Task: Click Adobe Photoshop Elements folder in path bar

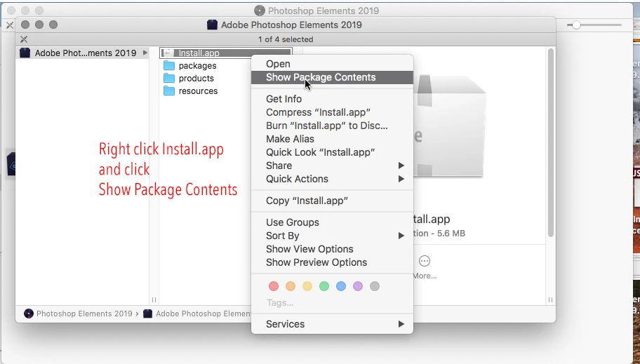Action: click(x=204, y=314)
